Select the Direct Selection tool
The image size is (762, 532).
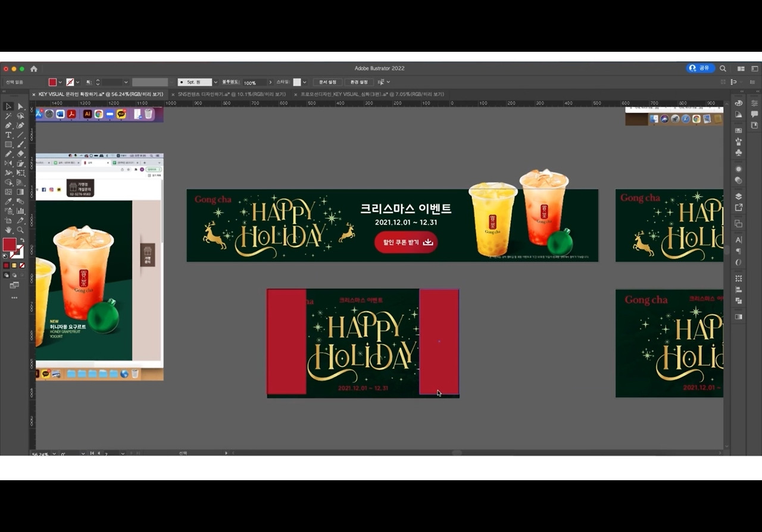pyautogui.click(x=20, y=107)
